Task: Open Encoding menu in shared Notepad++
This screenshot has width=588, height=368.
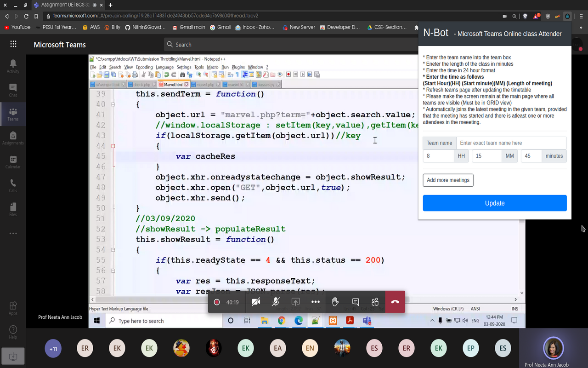Action: 144,67
